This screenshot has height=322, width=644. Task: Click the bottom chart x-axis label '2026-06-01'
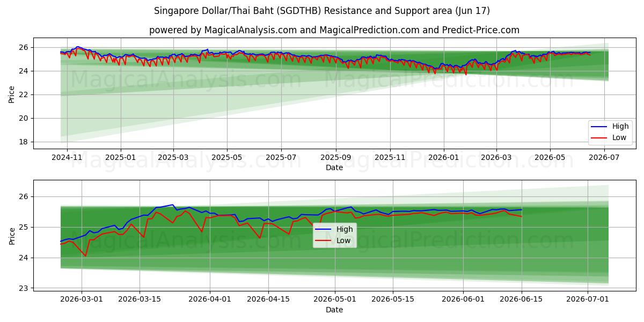click(464, 300)
